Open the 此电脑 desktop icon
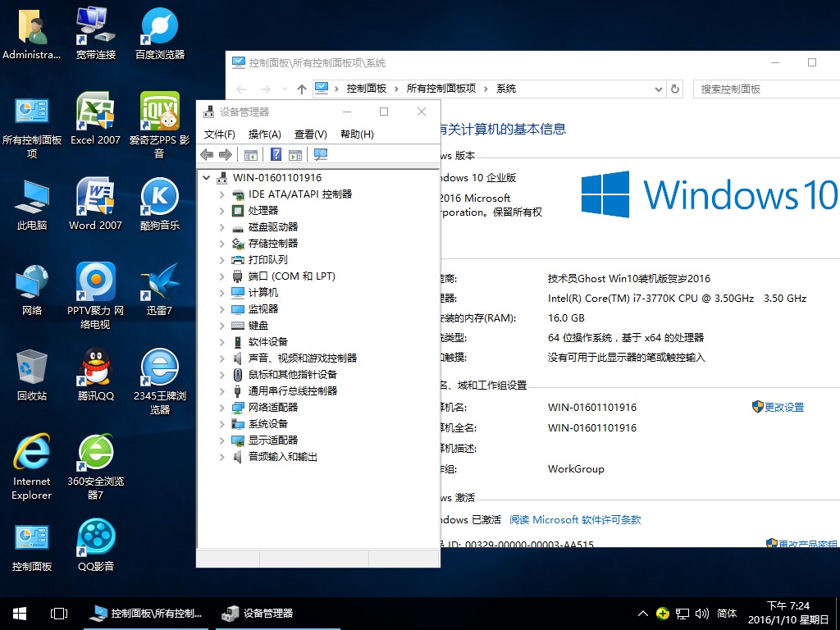The width and height of the screenshot is (840, 630). click(x=32, y=204)
